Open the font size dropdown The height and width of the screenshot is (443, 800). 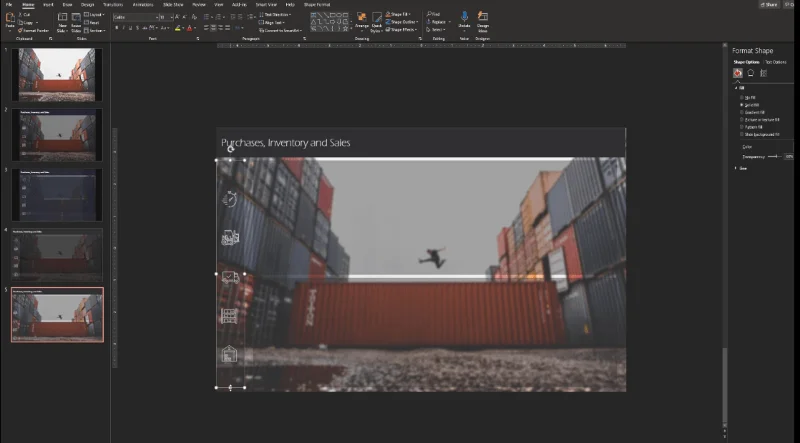pos(166,17)
